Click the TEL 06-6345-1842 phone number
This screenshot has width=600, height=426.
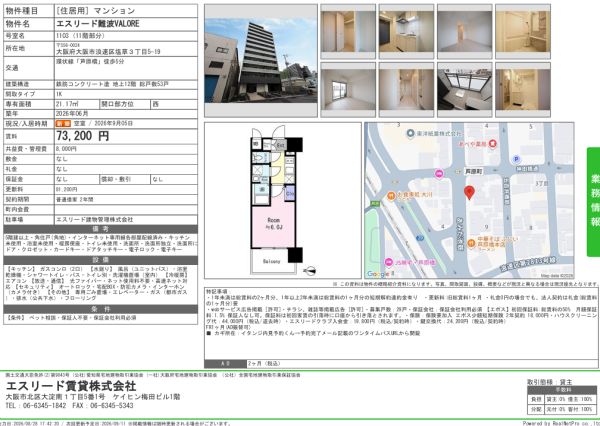coord(36,406)
